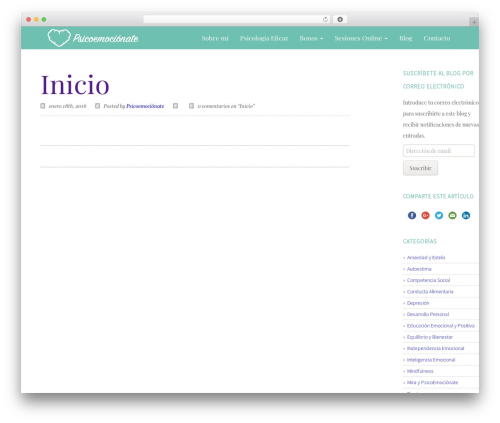Click the Suscríbete al blog heading
Screen dimensions: 500x423
[x=438, y=80]
